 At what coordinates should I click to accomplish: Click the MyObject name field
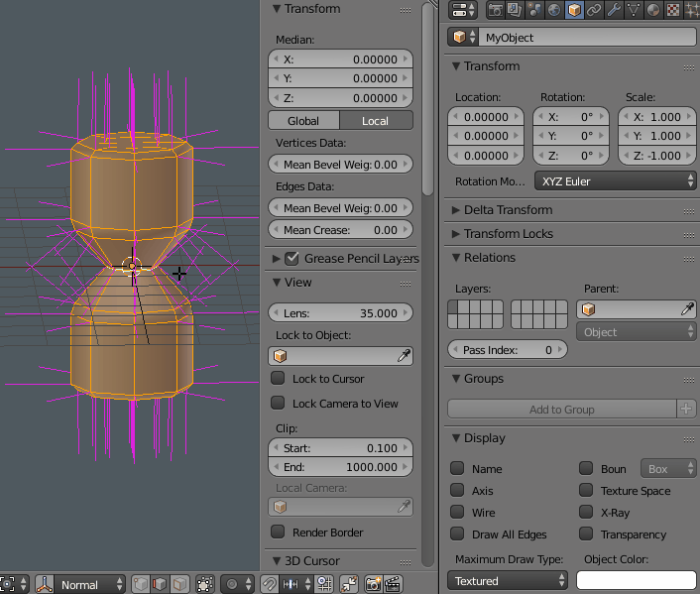point(587,37)
